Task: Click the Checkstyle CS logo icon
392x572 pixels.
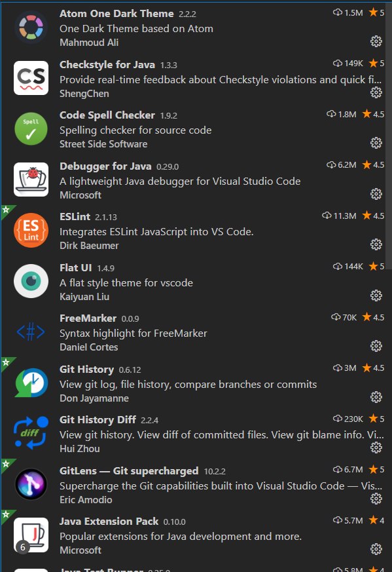Action: pyautogui.click(x=31, y=78)
